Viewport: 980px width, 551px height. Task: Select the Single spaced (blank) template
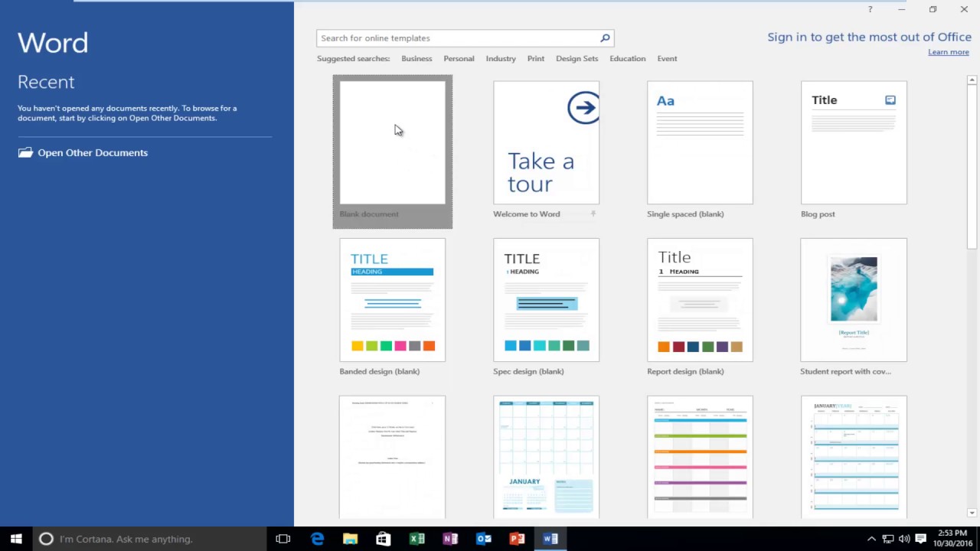coord(700,142)
